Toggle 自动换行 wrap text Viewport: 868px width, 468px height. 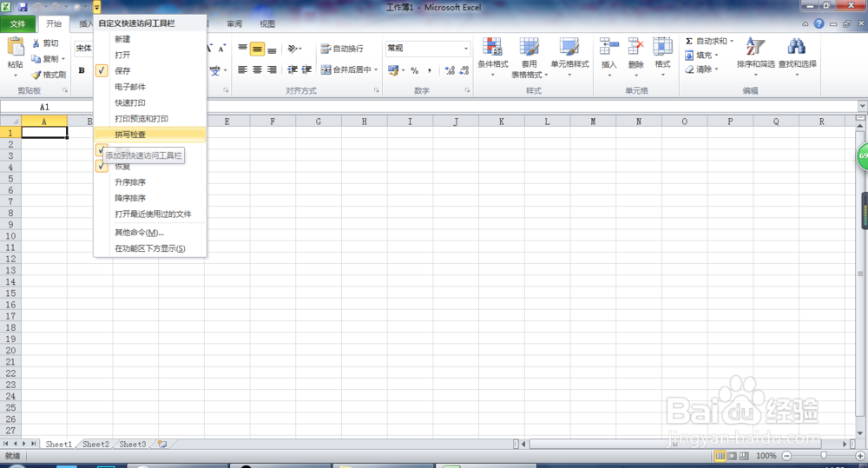[342, 49]
